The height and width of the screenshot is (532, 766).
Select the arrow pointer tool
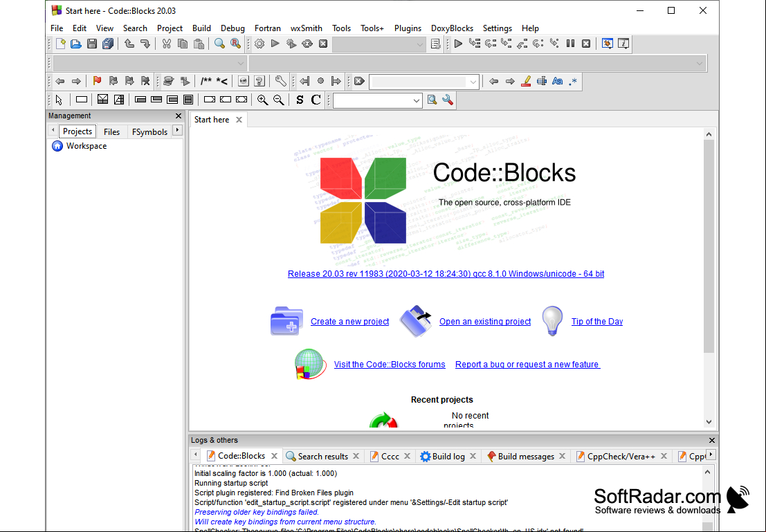pyautogui.click(x=59, y=100)
